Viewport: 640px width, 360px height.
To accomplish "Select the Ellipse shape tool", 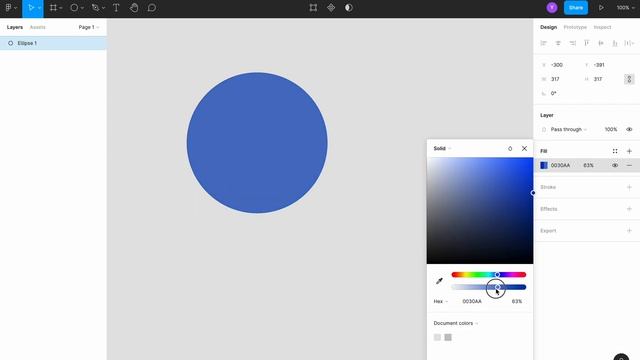I will [x=74, y=8].
